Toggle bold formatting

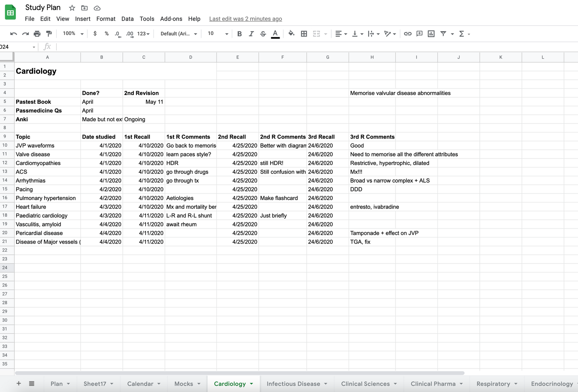(x=239, y=34)
